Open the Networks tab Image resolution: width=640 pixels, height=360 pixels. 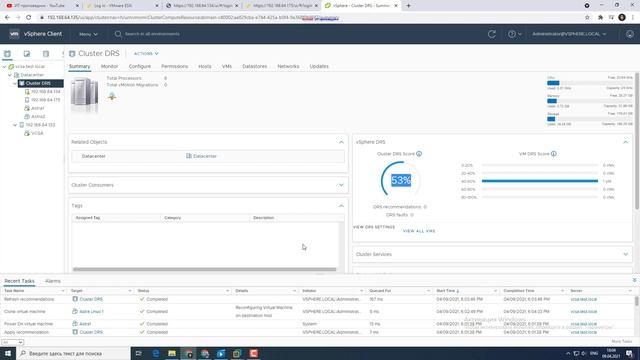pos(288,66)
